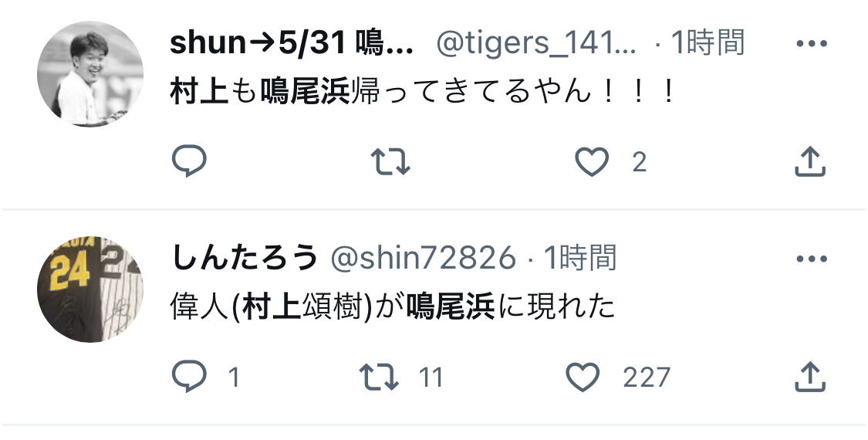Open the shun→5/31 display name
This screenshot has height=440, width=868.
tap(291, 43)
